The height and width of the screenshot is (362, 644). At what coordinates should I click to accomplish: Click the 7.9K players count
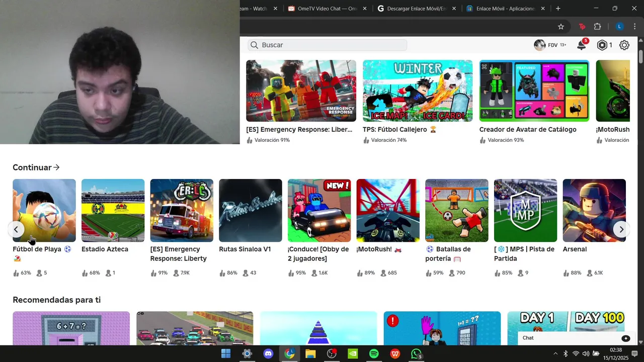point(181,273)
